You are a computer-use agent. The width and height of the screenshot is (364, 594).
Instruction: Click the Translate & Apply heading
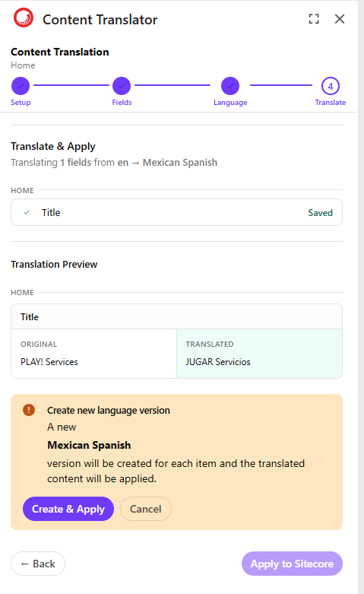(x=53, y=146)
